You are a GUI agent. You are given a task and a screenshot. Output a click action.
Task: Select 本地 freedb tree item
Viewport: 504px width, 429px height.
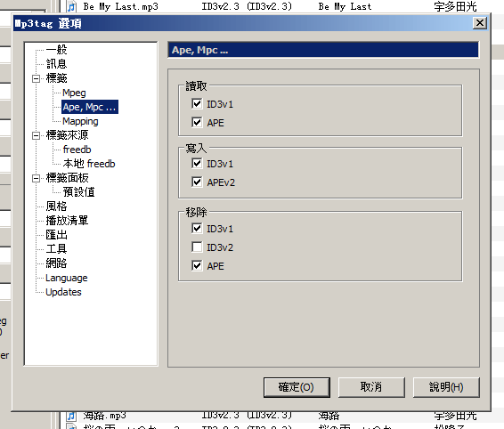pyautogui.click(x=89, y=164)
